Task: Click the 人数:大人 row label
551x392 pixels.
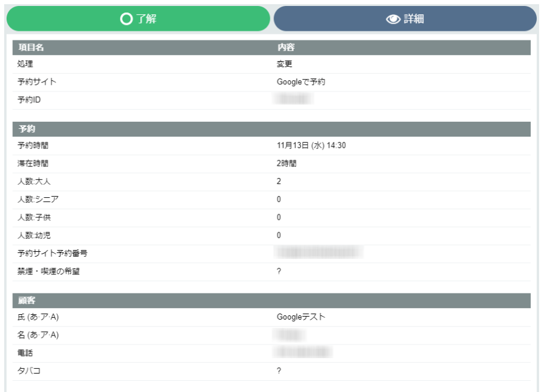Action: coord(34,181)
